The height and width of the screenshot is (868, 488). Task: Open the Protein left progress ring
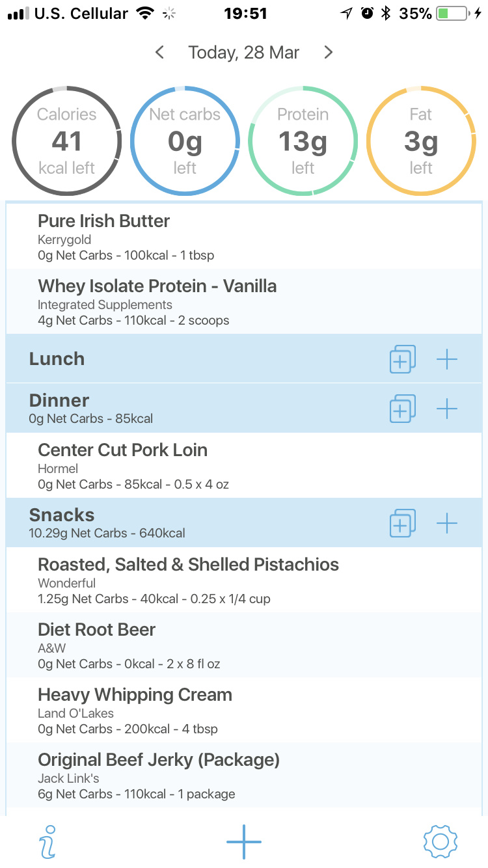point(303,141)
